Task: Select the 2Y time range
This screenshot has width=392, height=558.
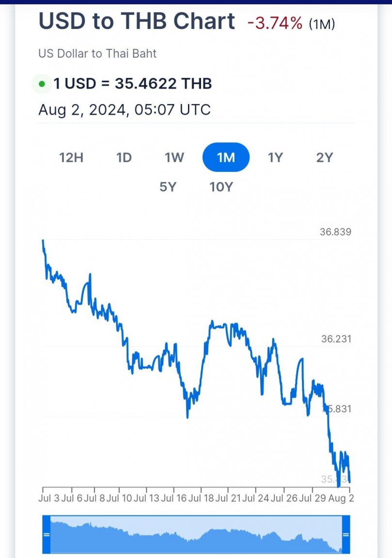Action: 325,157
